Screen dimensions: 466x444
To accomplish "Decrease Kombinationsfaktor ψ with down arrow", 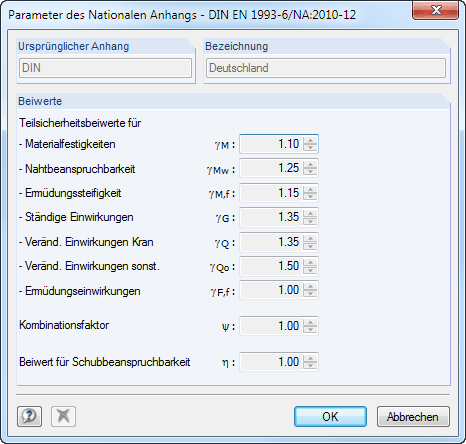I will pyautogui.click(x=310, y=330).
